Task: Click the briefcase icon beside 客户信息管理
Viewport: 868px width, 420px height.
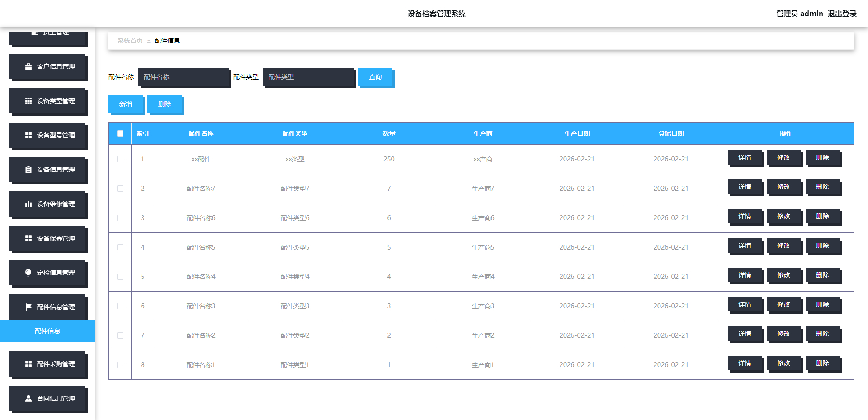Action: coord(28,66)
